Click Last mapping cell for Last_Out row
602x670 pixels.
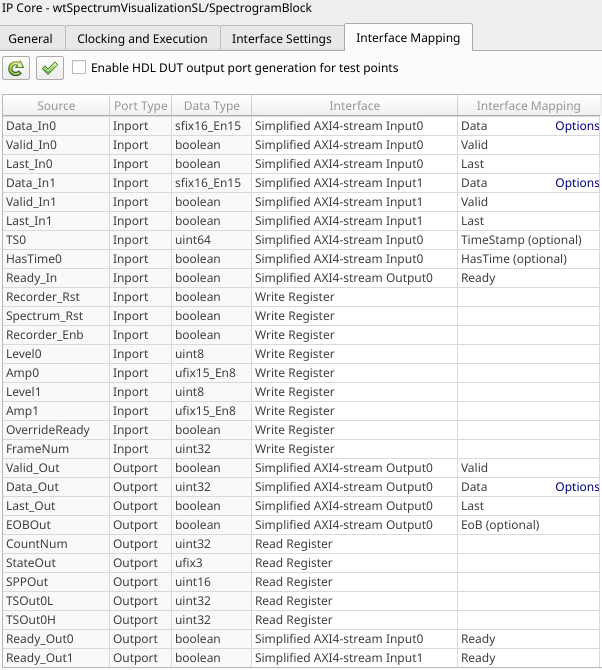529,505
